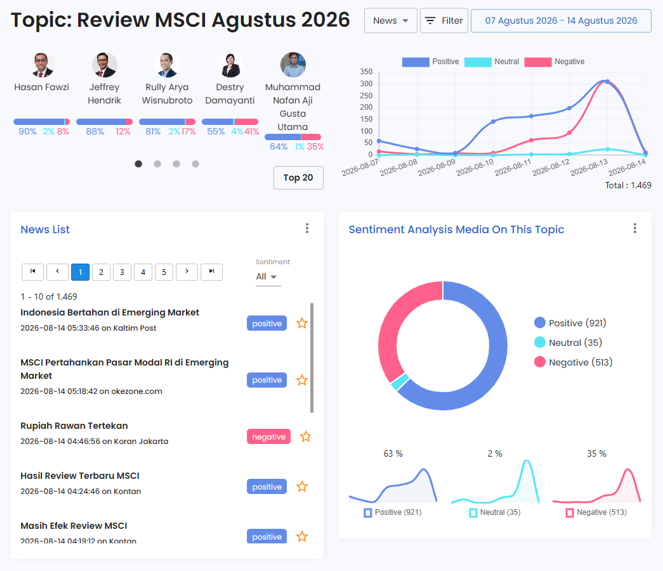Star the Indonesia Bertahan di Emerging Market article
Viewport: 663px width, 571px height.
[x=301, y=324]
